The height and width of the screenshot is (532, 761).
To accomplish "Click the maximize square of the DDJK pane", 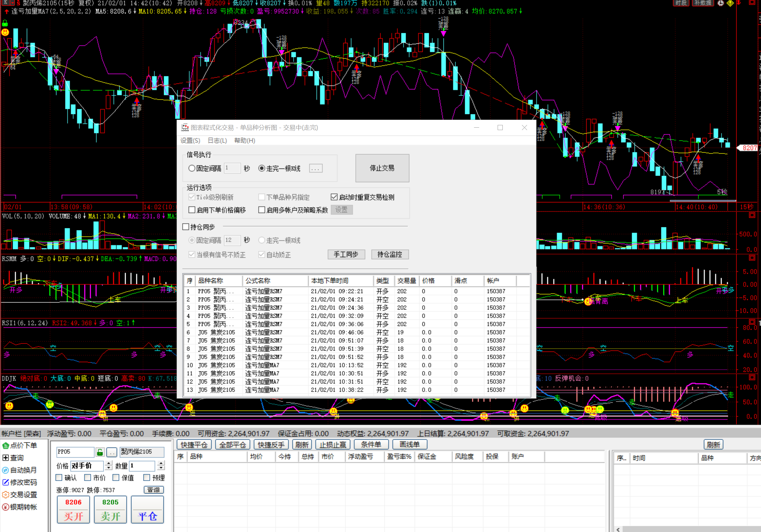I will 752,377.
